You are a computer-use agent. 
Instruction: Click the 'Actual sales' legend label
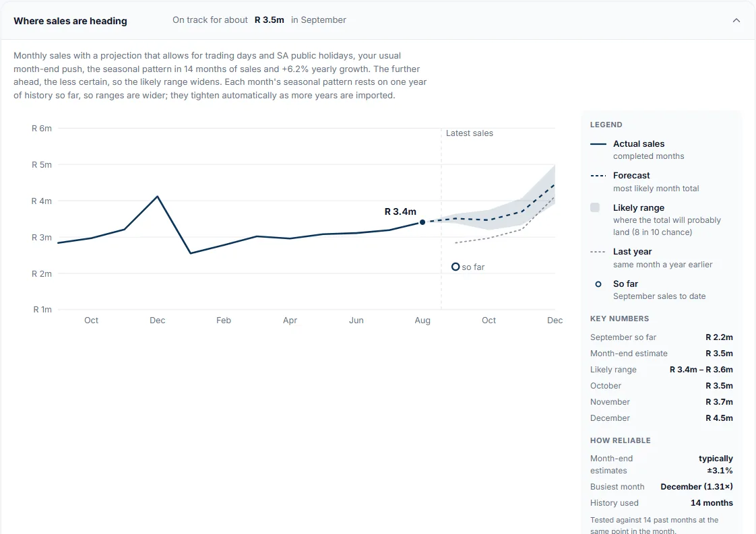click(639, 143)
